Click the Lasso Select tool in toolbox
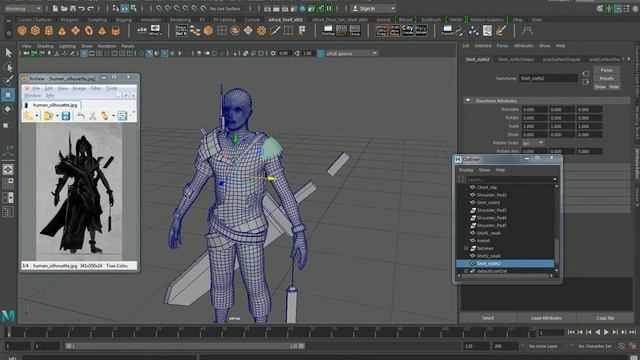 [x=8, y=67]
